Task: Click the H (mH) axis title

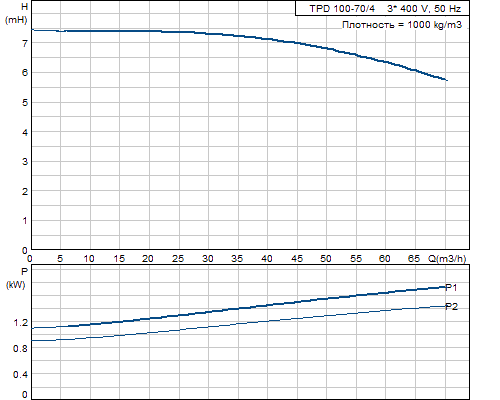Action: tap(16, 13)
